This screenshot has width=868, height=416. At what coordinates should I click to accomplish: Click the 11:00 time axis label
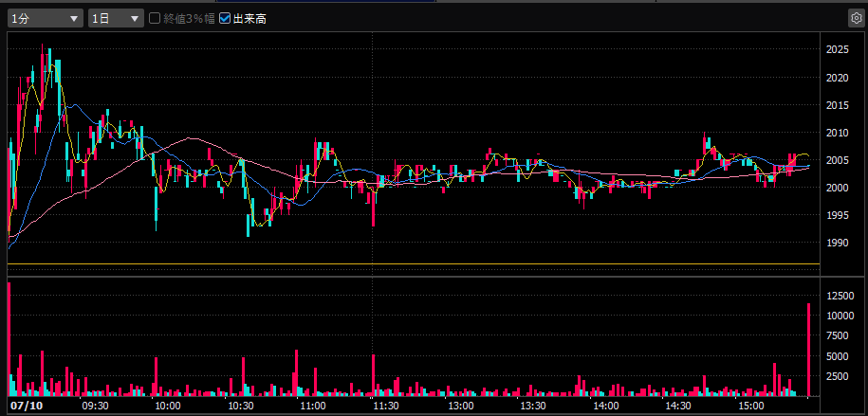pyautogui.click(x=312, y=406)
